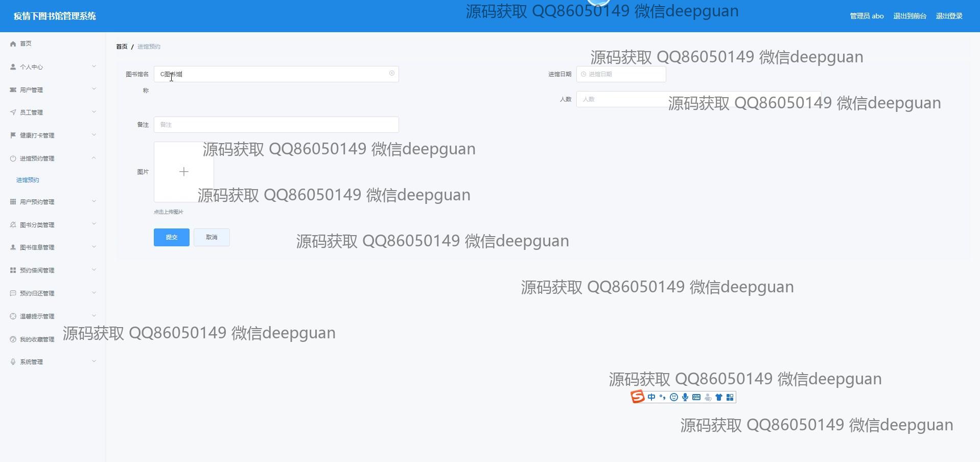Expand the 系统管理 menu arrow

[x=94, y=361]
